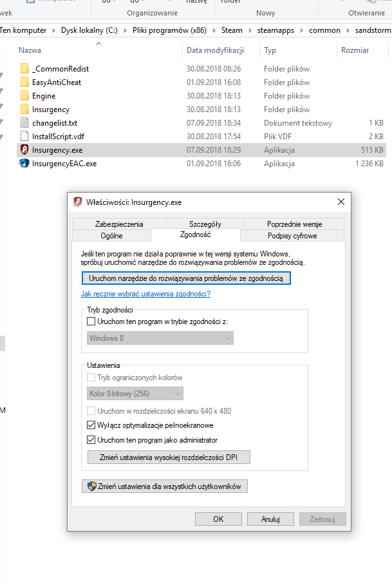Open the Szczegóły tab
392x587 pixels.
click(x=205, y=224)
